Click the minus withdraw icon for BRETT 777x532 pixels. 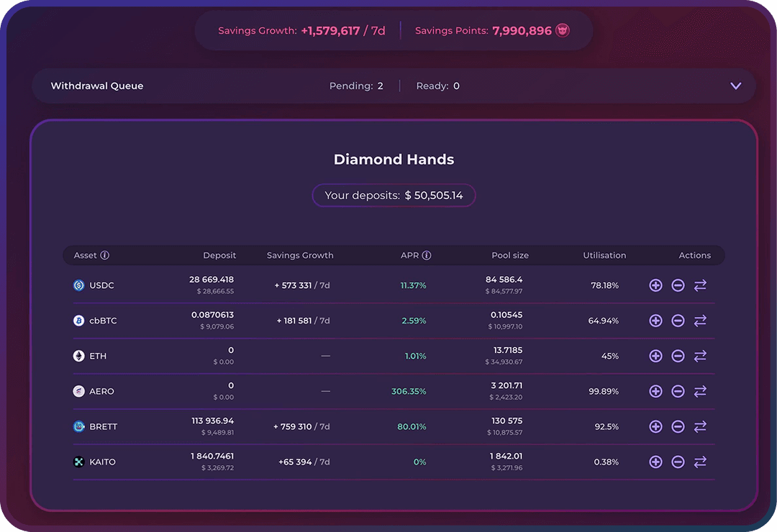(678, 426)
